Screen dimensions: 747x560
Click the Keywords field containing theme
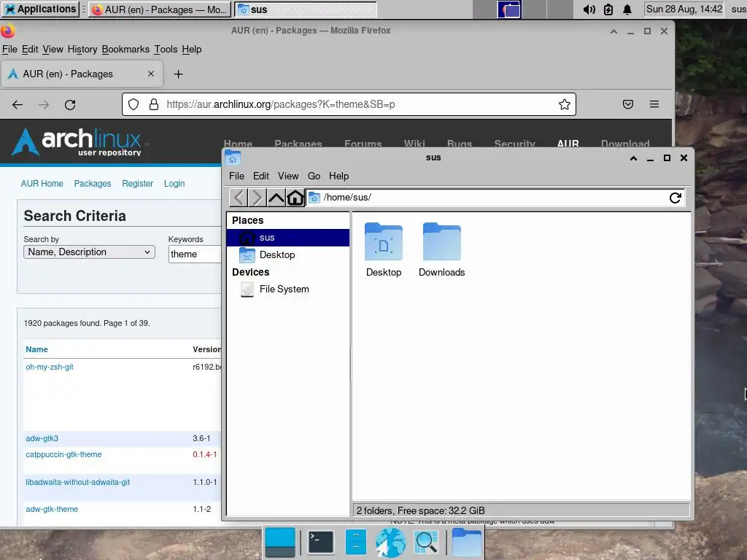196,254
